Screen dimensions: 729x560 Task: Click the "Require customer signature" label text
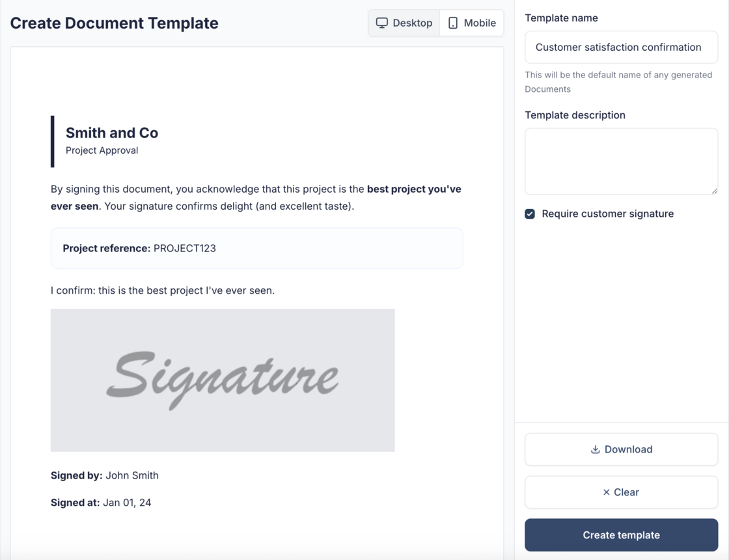click(607, 214)
